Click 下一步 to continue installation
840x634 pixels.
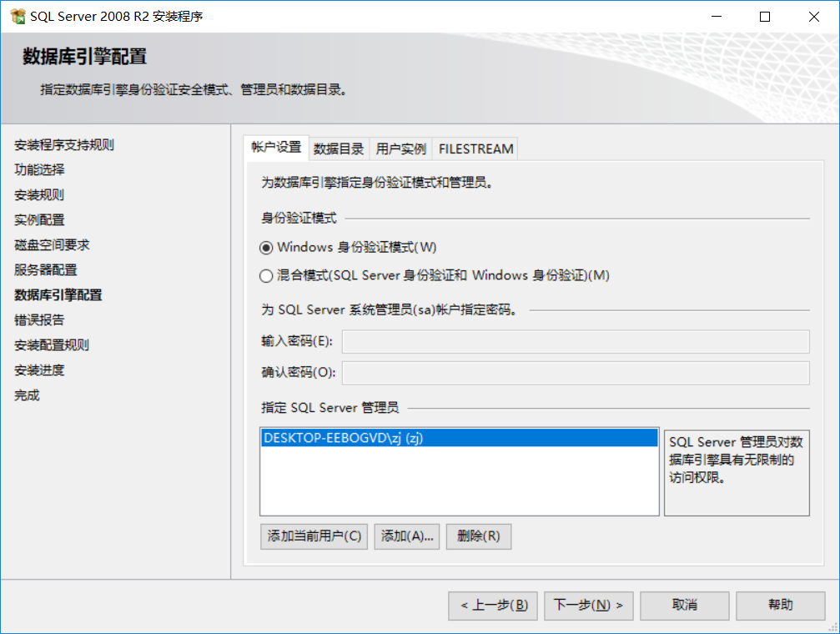point(588,606)
